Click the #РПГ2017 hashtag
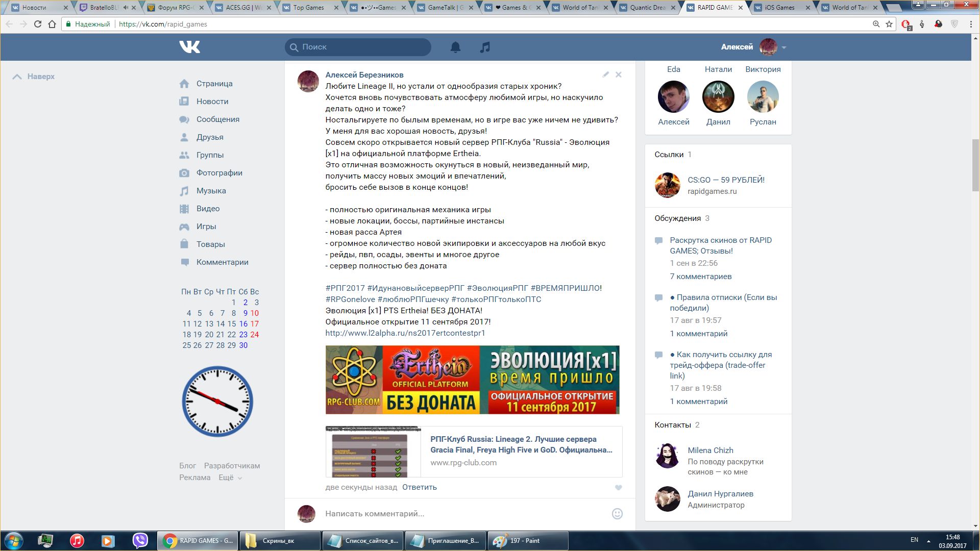The height and width of the screenshot is (551, 980). point(345,288)
